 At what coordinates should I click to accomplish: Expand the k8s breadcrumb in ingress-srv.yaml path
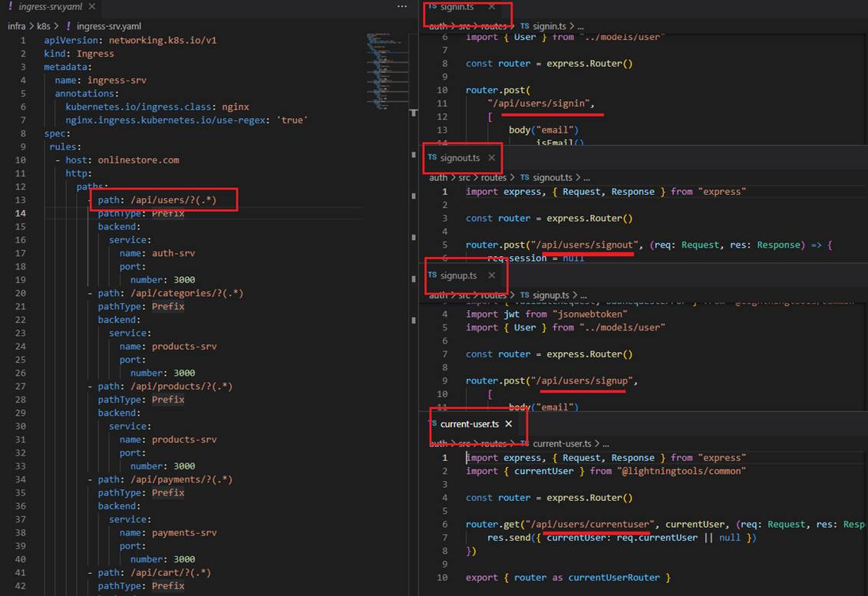coord(43,26)
